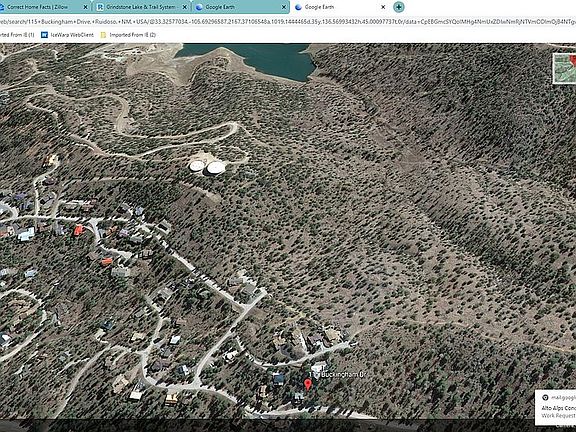The width and height of the screenshot is (576, 432).
Task: Click the address bar URL field
Action: (288, 22)
